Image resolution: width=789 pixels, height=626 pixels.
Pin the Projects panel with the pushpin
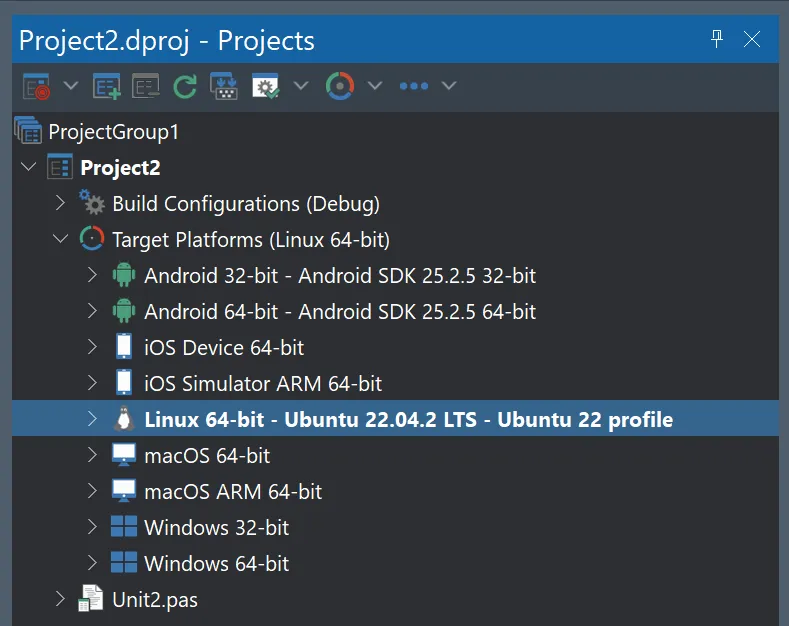click(x=717, y=39)
